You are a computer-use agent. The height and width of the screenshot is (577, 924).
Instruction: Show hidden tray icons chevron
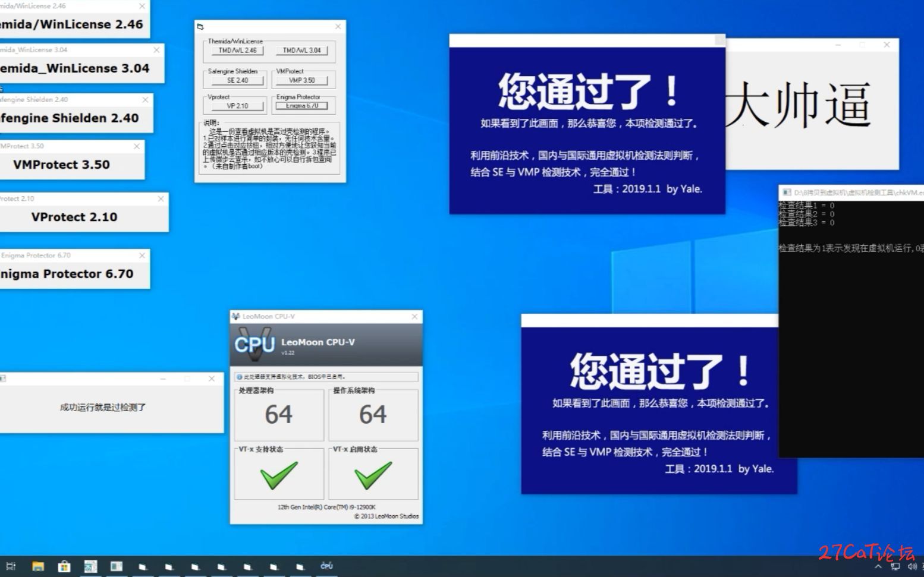click(878, 567)
